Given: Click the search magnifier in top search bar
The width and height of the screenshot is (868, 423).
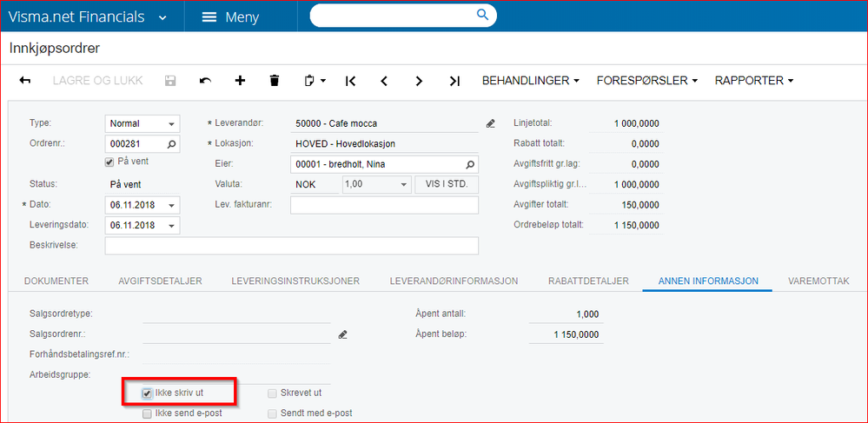Looking at the screenshot, I should click(482, 15).
